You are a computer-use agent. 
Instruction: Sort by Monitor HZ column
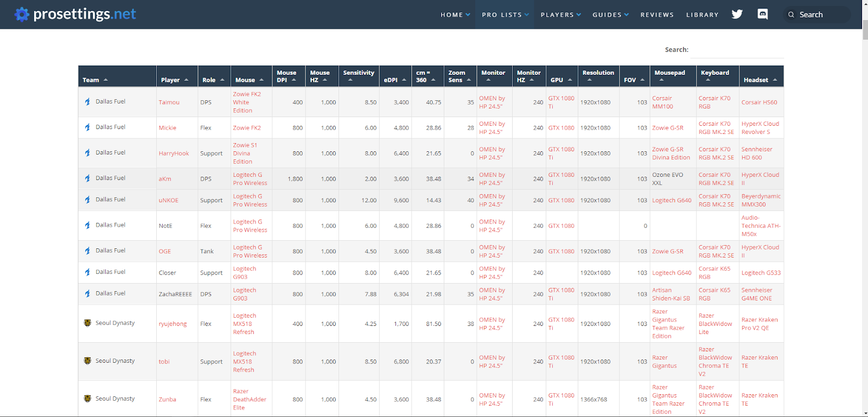529,76
